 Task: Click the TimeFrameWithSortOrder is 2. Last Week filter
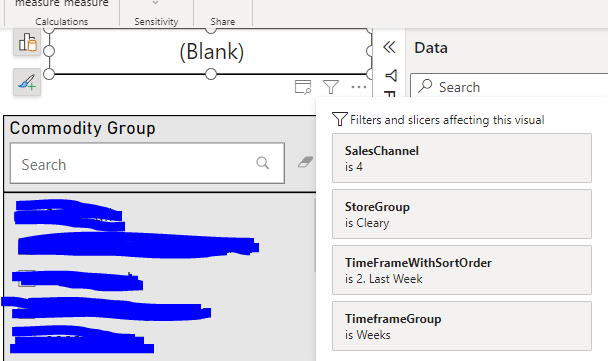pos(462,270)
